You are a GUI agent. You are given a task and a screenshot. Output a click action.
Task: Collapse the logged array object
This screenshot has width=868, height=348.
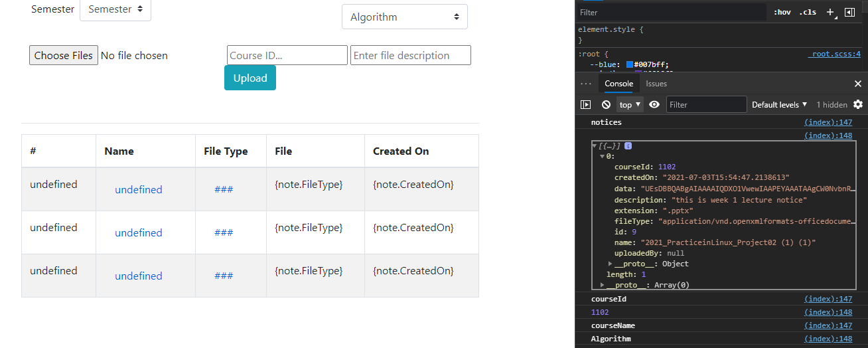595,145
